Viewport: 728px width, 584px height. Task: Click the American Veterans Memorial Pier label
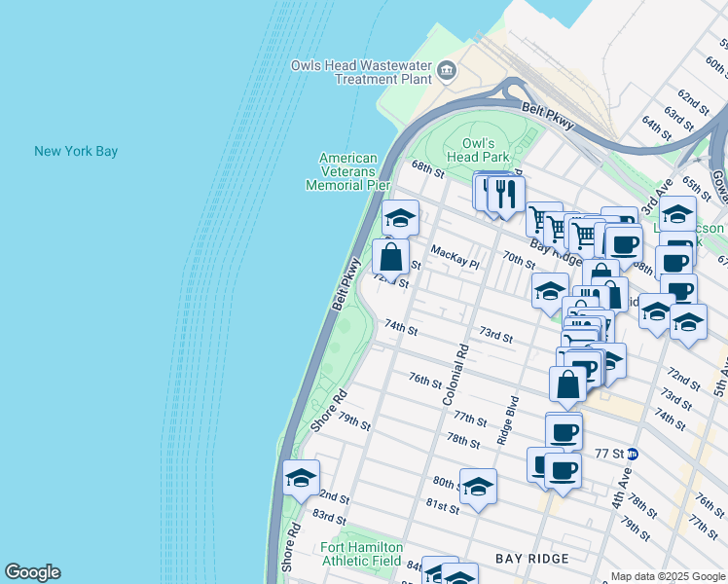347,171
